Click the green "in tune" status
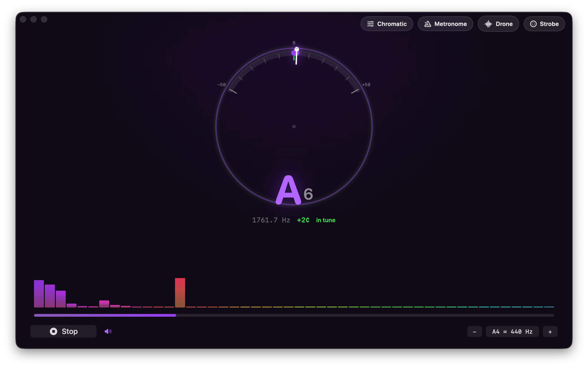This screenshot has height=368, width=588. point(326,220)
